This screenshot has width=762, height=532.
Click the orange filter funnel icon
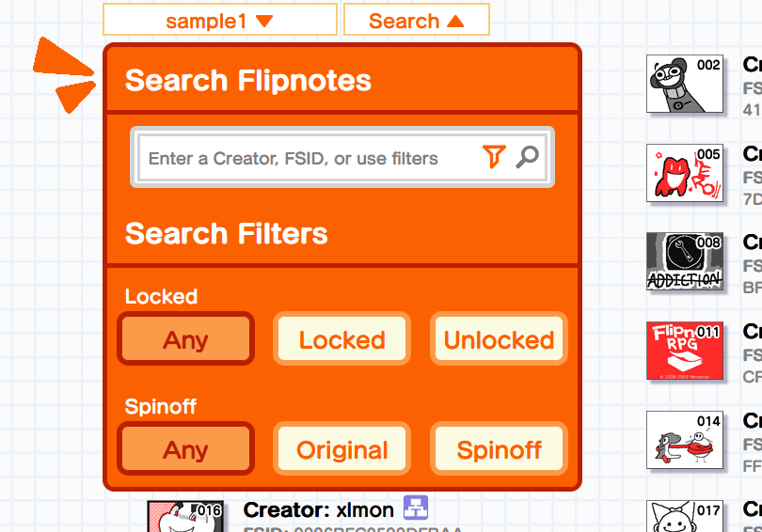pos(494,156)
